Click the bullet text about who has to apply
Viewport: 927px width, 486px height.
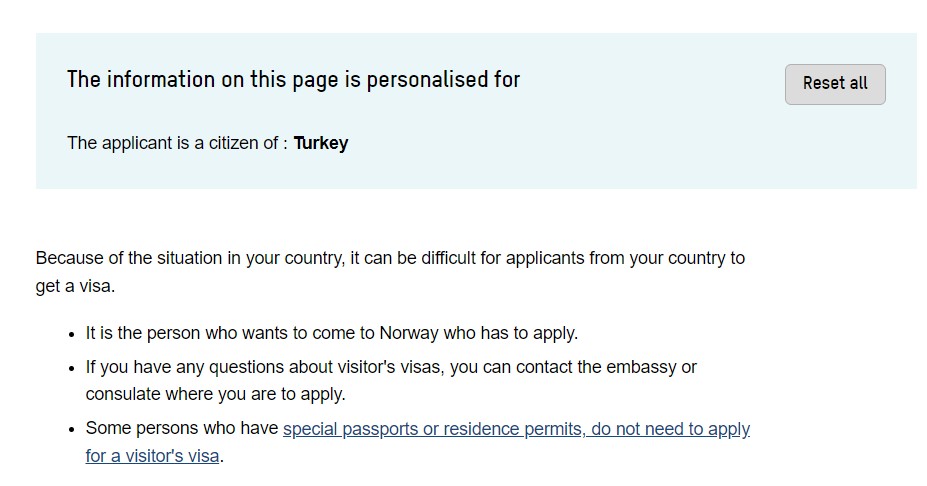click(332, 333)
